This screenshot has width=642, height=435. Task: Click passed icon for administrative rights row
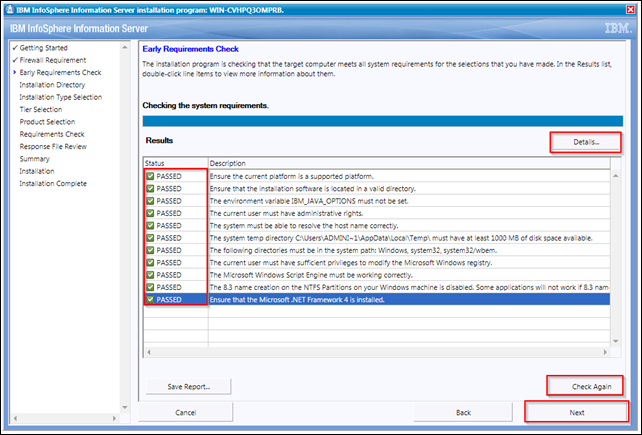coord(150,213)
